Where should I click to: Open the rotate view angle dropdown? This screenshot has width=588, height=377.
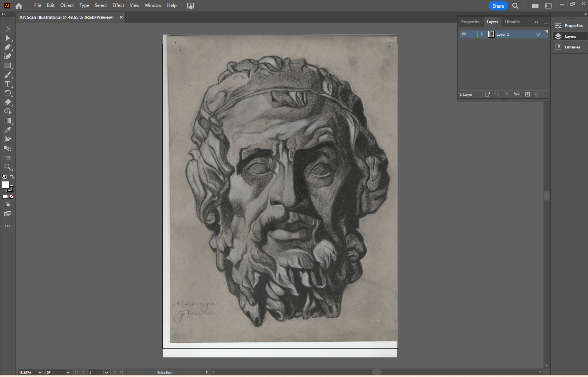point(68,372)
